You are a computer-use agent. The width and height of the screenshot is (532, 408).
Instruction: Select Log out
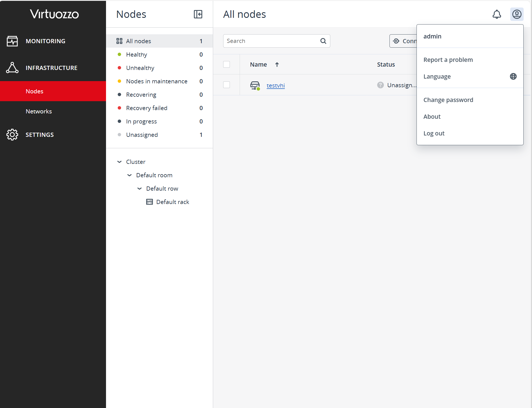470,133
